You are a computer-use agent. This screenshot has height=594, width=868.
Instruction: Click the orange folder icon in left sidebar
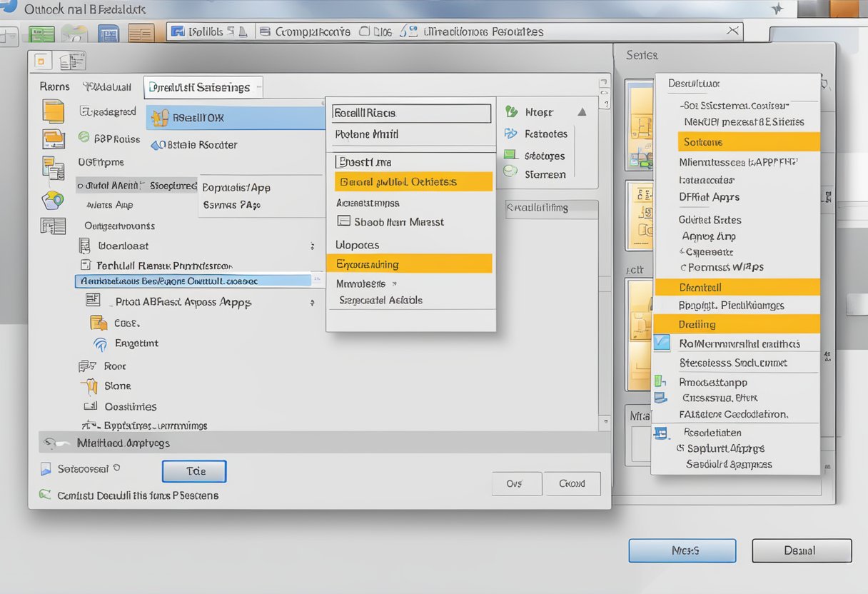pos(53,139)
